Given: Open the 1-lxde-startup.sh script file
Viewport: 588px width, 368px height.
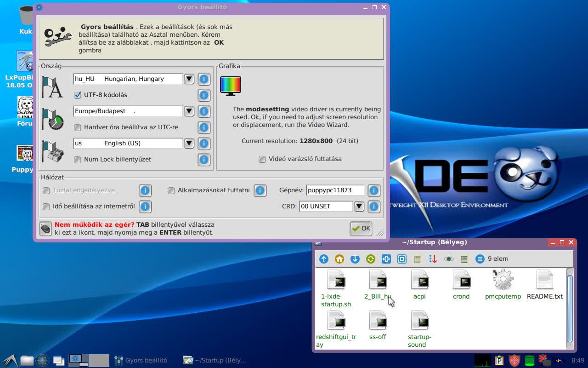Looking at the screenshot, I should (336, 289).
